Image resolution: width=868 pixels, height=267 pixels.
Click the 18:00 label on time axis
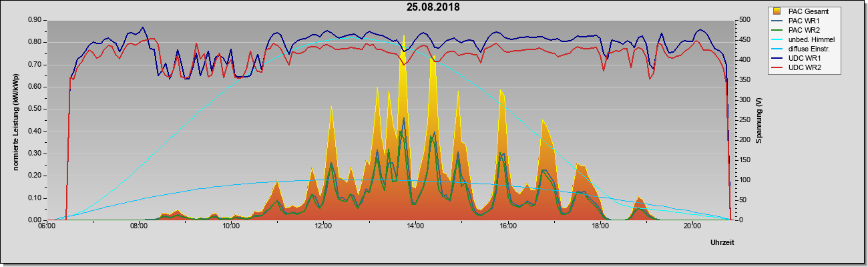[600, 226]
